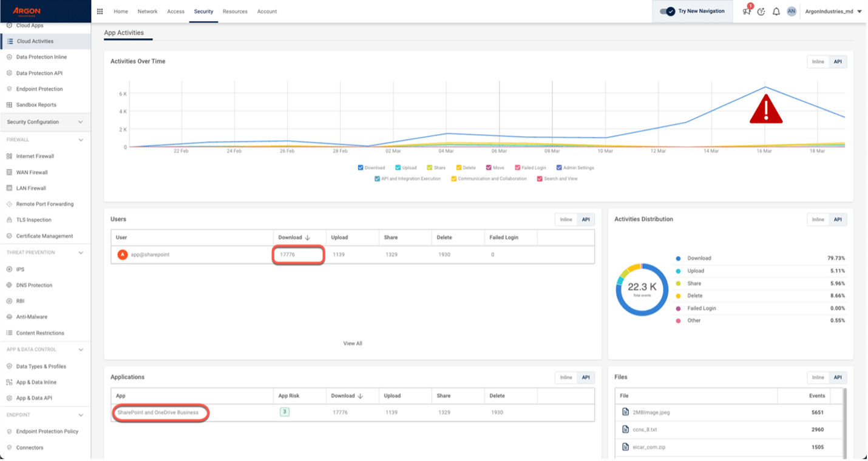Image resolution: width=868 pixels, height=461 pixels.
Task: Open the notifications bell
Action: [x=776, y=12]
